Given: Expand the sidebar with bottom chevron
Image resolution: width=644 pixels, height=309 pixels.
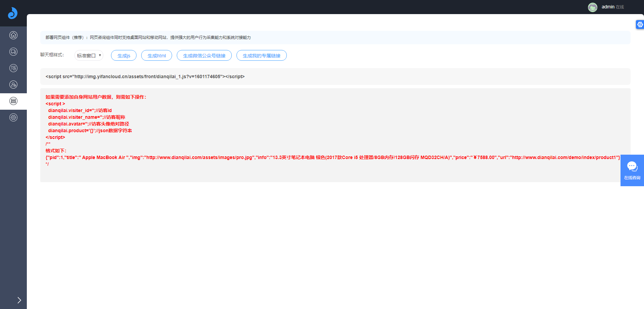Looking at the screenshot, I should point(19,300).
